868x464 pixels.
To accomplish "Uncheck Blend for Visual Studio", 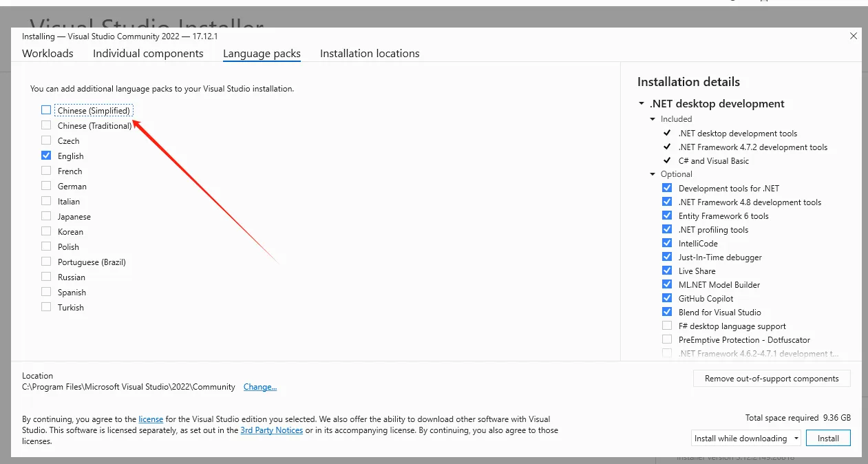I will 666,312.
